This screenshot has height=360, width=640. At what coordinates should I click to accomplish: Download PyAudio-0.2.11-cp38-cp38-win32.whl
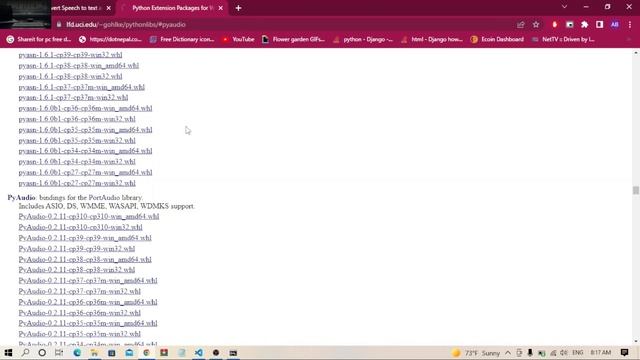(76, 270)
